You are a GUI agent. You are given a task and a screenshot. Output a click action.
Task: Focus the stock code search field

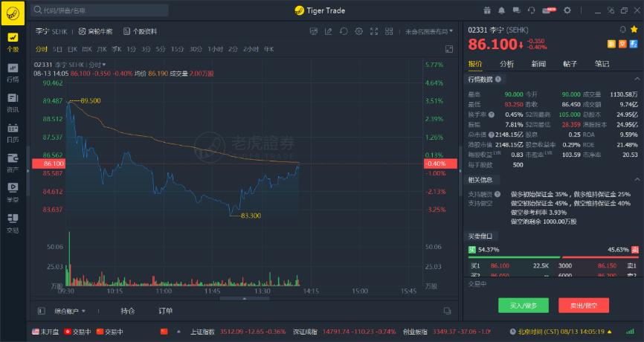[100, 10]
